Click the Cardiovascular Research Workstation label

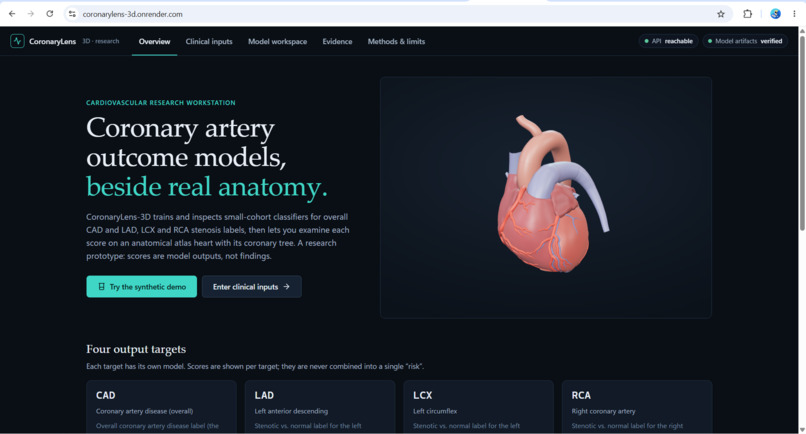161,102
